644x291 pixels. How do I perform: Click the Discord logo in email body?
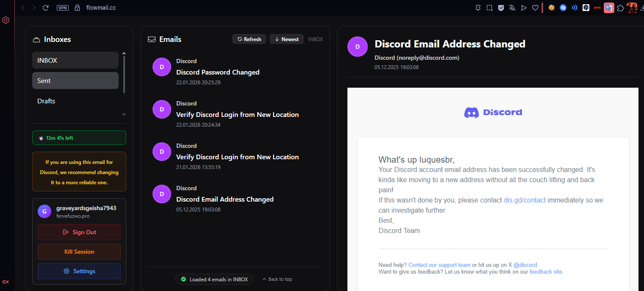tap(493, 112)
